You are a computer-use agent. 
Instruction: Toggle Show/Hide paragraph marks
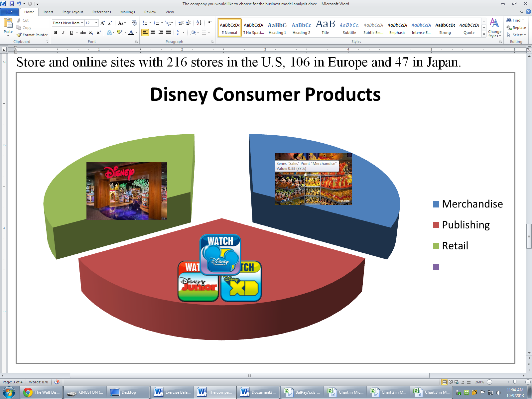coord(210,23)
